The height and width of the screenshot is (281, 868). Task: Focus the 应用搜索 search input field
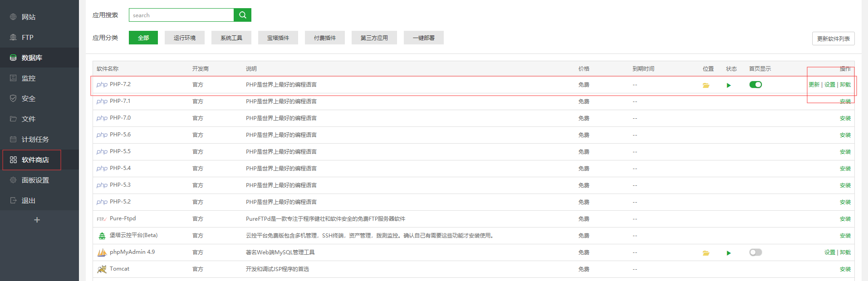(x=181, y=15)
